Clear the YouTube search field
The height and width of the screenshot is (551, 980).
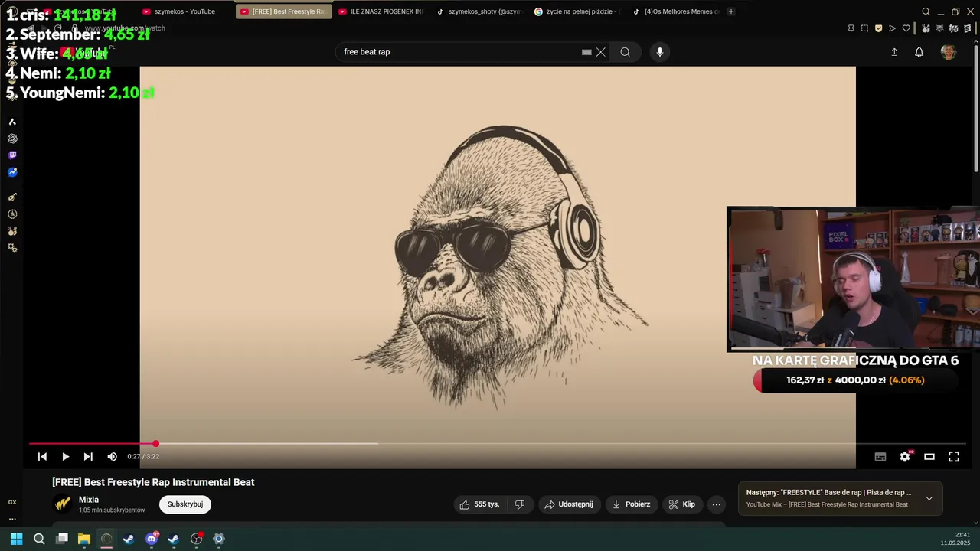(x=601, y=52)
